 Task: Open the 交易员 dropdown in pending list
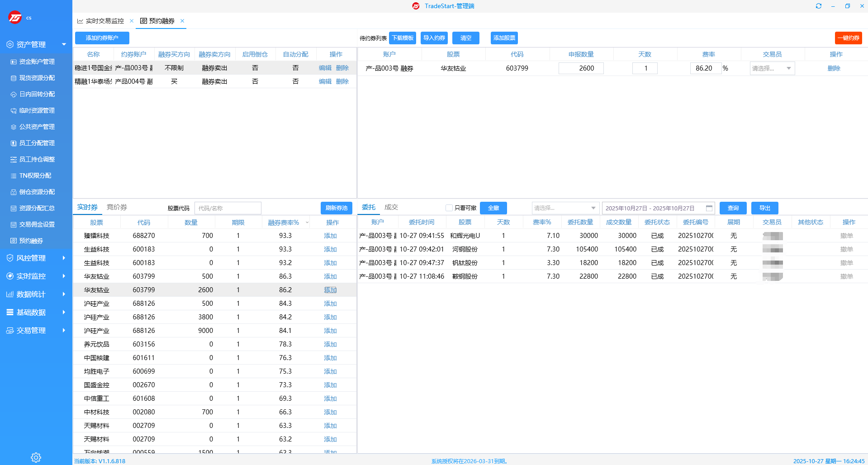coord(772,68)
